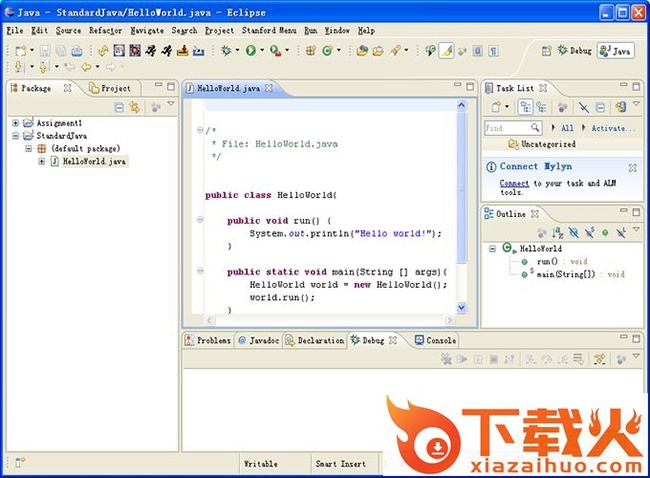The height and width of the screenshot is (478, 650).
Task: Switch to the Problems tab
Action: (x=208, y=340)
